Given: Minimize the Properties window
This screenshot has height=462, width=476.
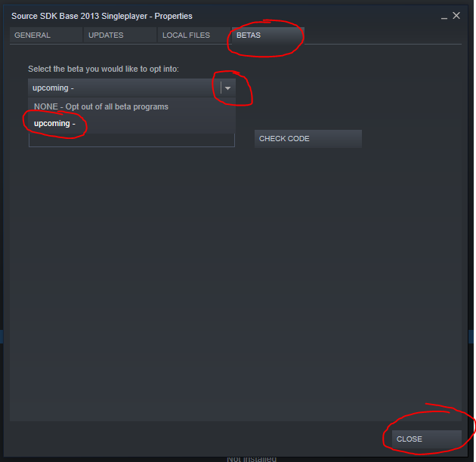Looking at the screenshot, I should (x=444, y=17).
